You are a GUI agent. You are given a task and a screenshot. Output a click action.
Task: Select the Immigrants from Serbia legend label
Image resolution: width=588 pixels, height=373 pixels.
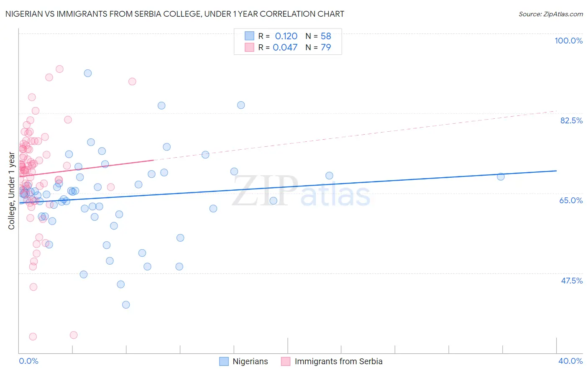pos(338,361)
